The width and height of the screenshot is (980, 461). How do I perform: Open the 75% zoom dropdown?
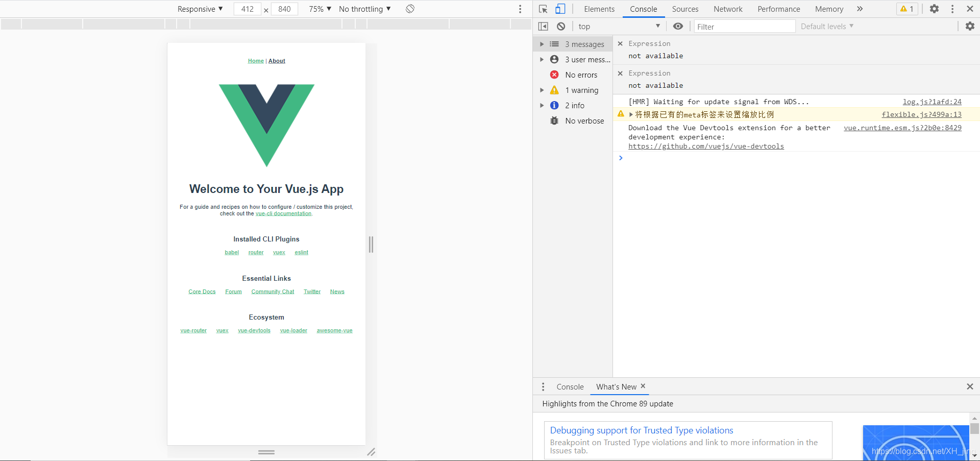click(320, 9)
